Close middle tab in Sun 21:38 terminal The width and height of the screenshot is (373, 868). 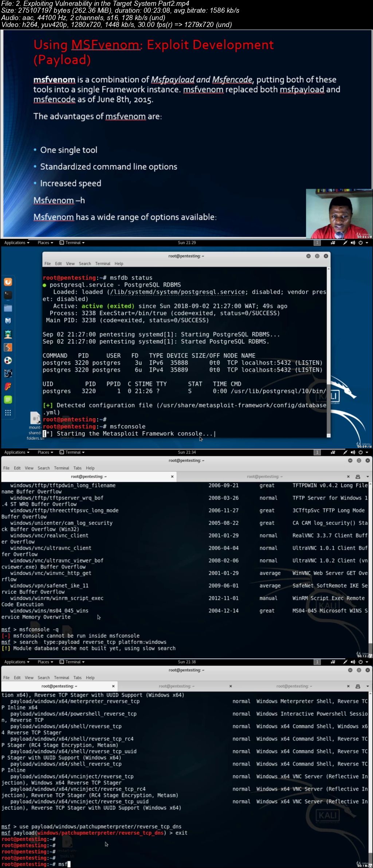point(231,686)
